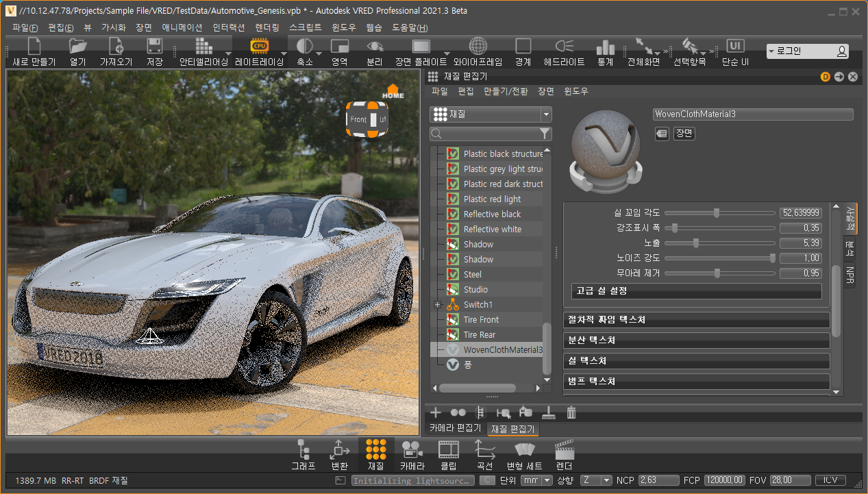868x494 pixels.
Task: Toggle the ICV button in status bar
Action: (830, 480)
